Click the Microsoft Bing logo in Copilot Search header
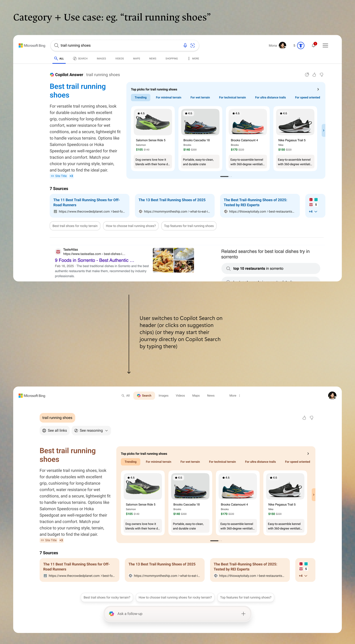355x644 pixels. (x=32, y=395)
